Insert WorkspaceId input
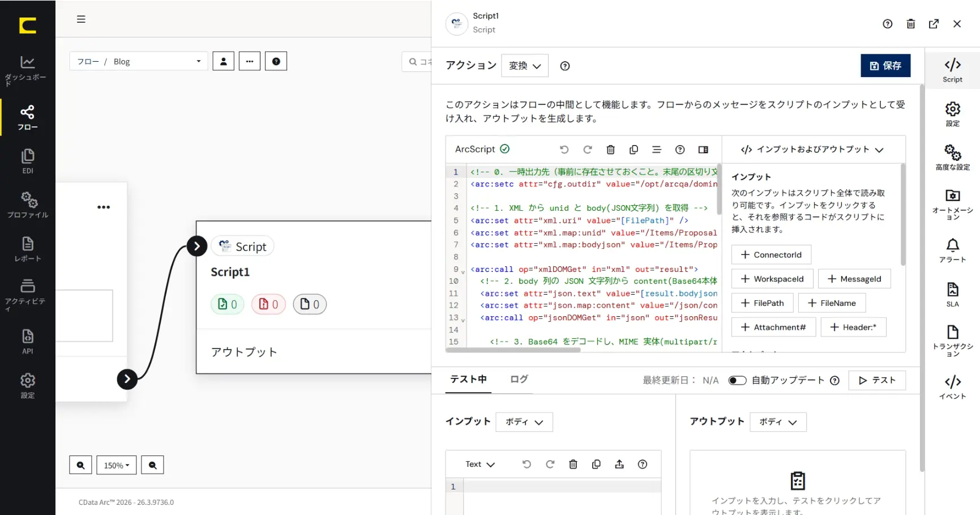This screenshot has width=980, height=515. point(772,279)
